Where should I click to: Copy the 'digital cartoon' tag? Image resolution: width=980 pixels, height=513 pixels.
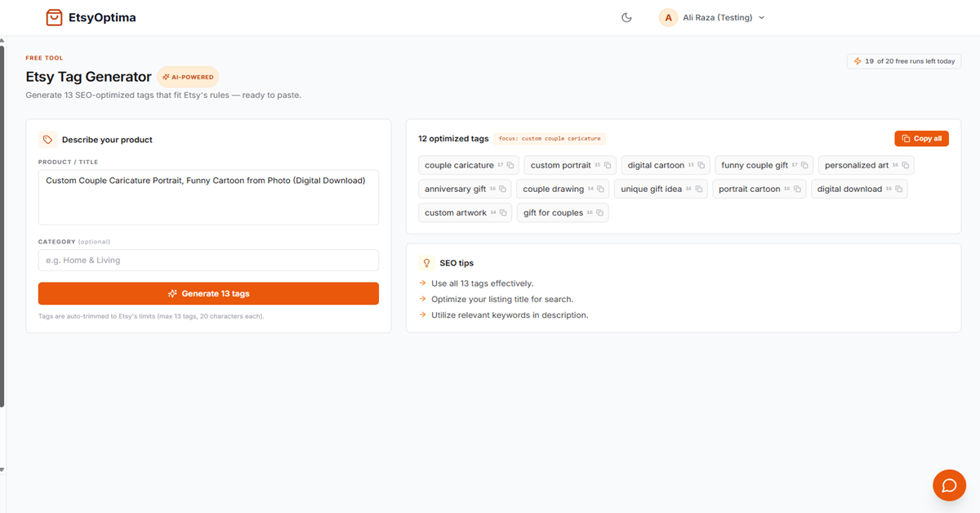point(702,166)
